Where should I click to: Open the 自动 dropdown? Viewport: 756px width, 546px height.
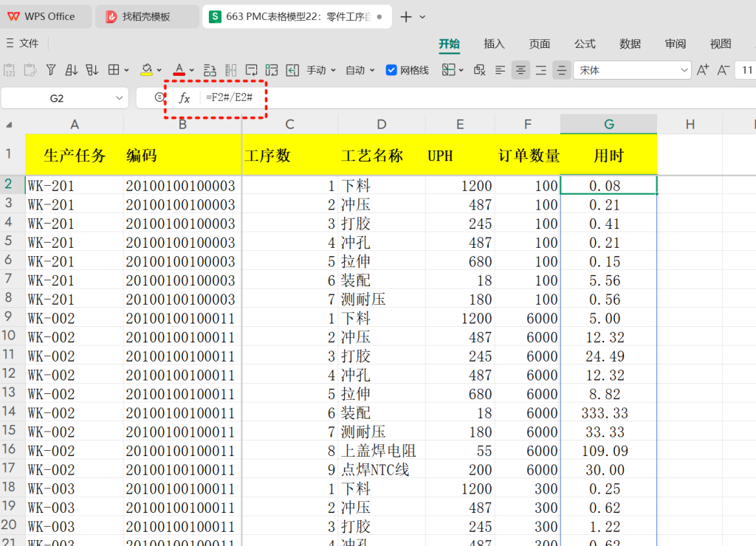coord(360,70)
